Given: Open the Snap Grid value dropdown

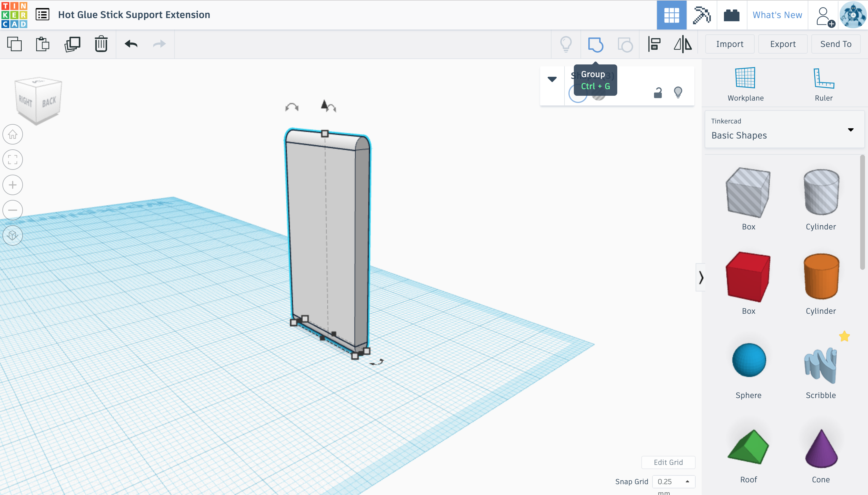Looking at the screenshot, I should click(673, 481).
